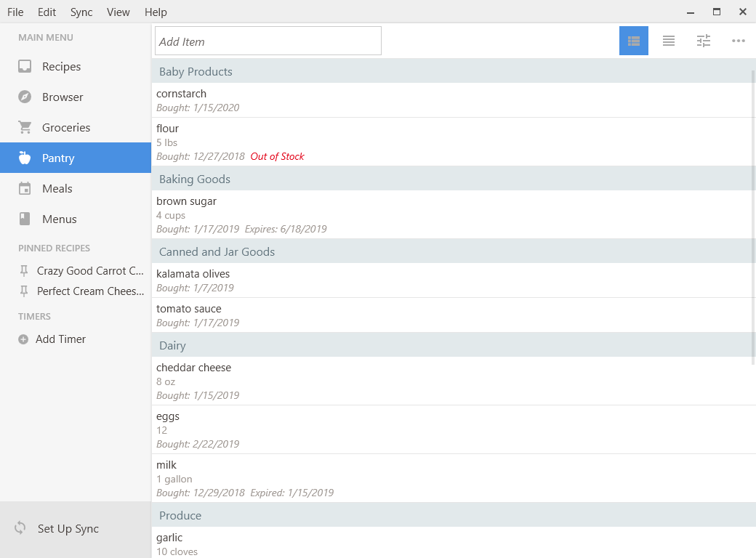Select the tomato sauce item
Image resolution: width=756 pixels, height=558 pixels.
point(453,315)
